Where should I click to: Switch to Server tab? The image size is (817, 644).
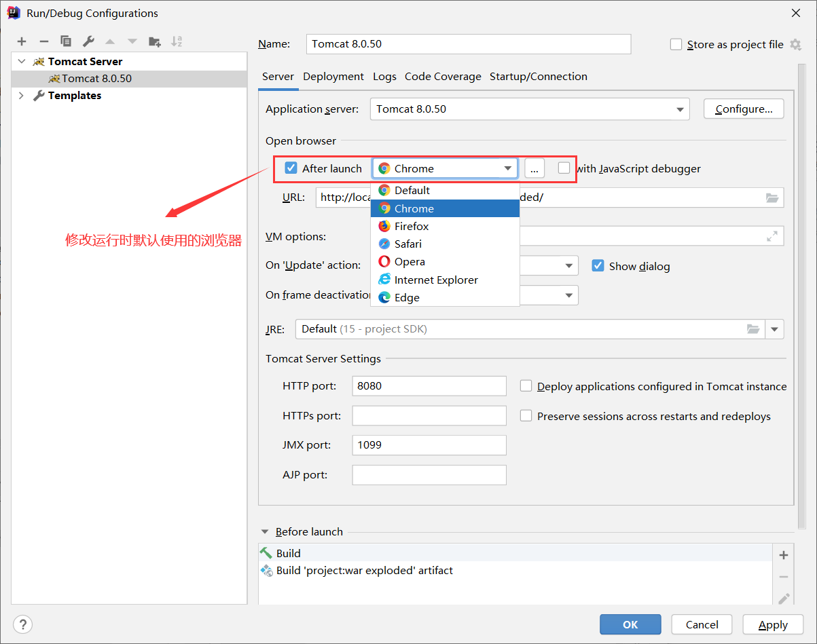[278, 77]
